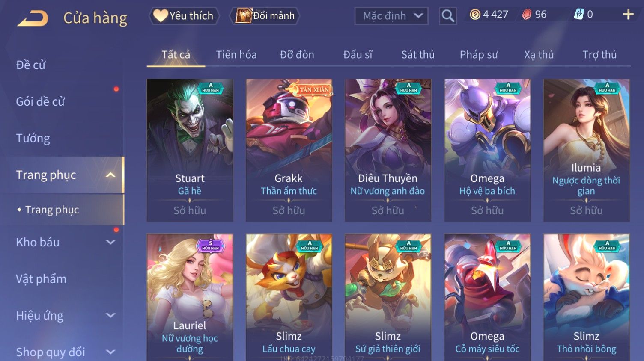Select Stuart Gã hề skin card

click(190, 150)
